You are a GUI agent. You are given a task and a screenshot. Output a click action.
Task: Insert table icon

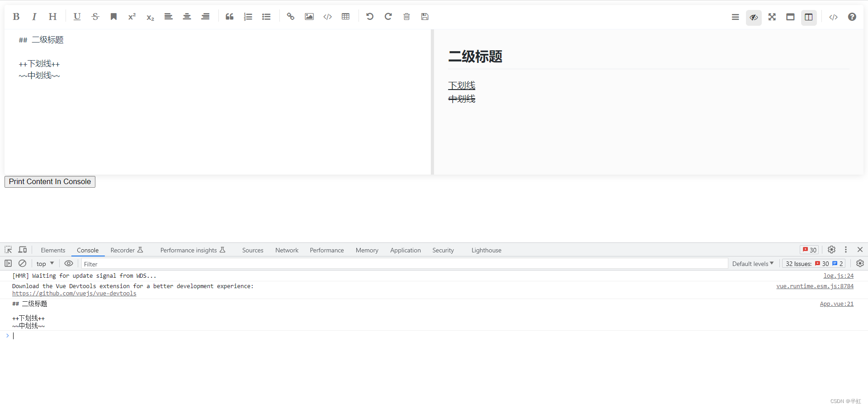[x=346, y=17]
